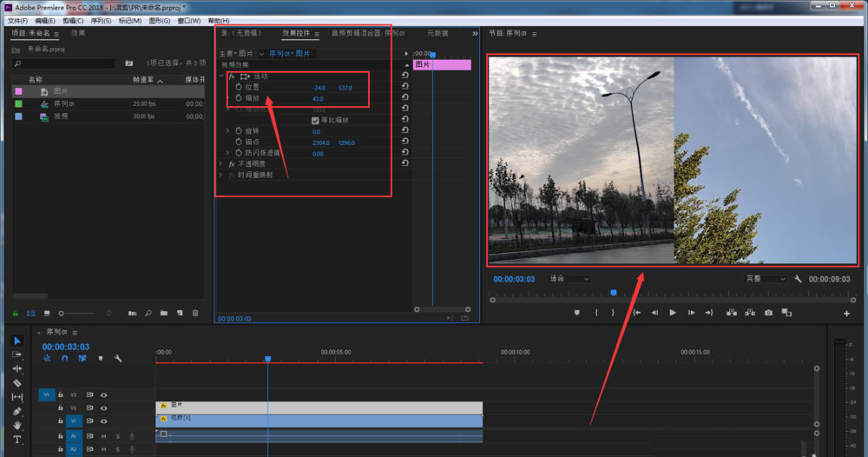The image size is (868, 457).
Task: Create new bin in Project panel
Action: (x=164, y=313)
